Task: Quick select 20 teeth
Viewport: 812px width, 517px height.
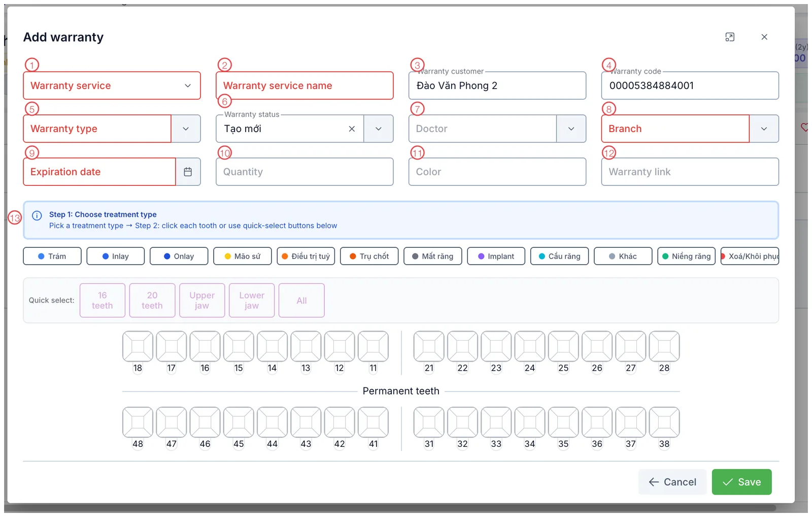Action: [x=152, y=300]
